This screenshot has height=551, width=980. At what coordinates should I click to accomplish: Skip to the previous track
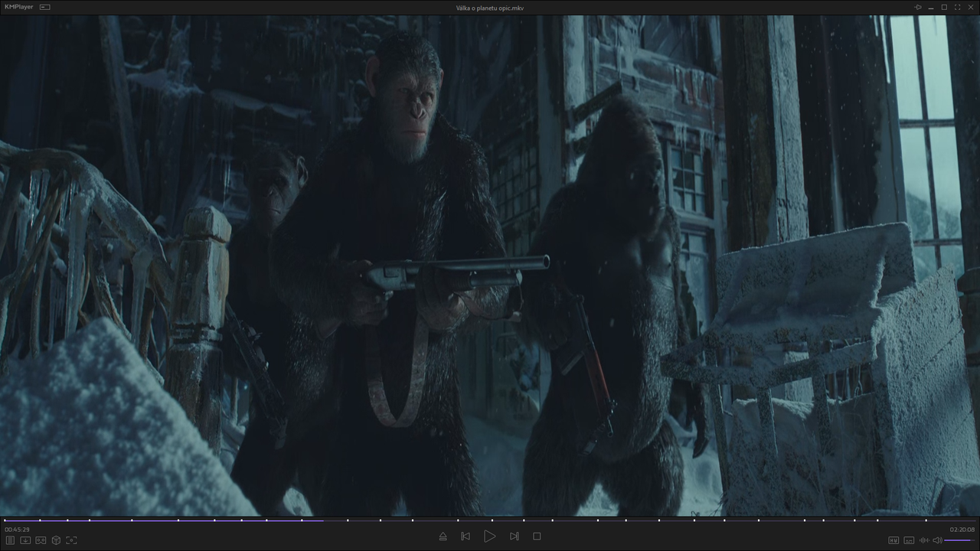tap(465, 536)
